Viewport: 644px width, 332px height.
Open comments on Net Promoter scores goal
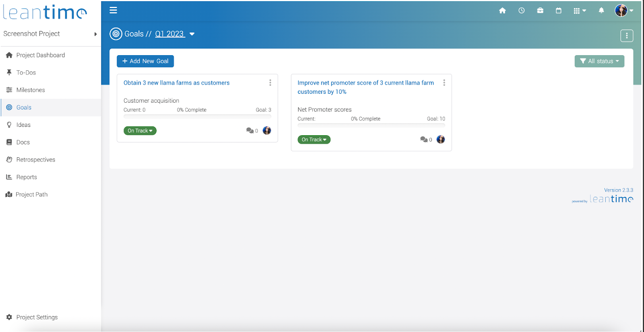click(426, 140)
